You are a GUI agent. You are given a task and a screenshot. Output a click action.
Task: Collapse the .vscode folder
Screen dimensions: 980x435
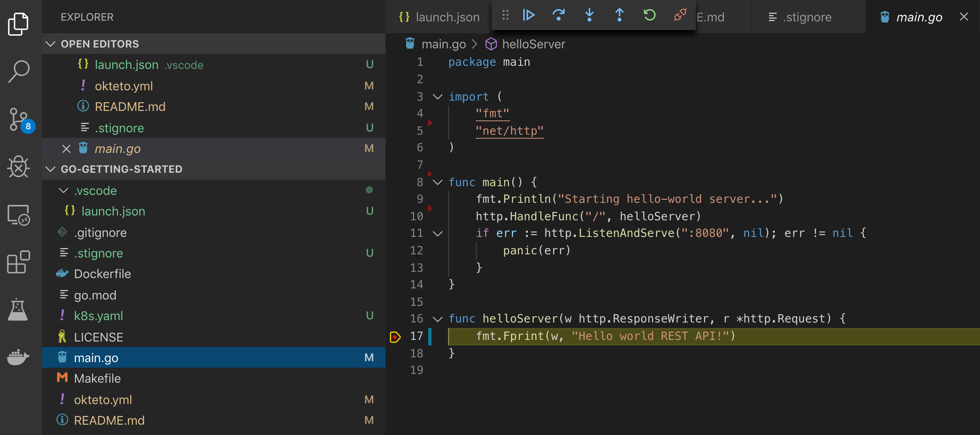point(63,191)
